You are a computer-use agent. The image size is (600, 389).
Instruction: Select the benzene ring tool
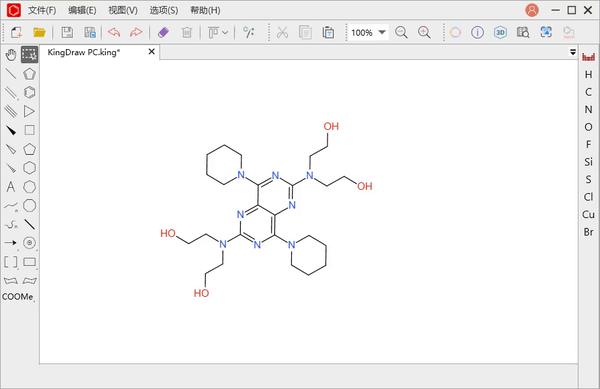point(29,93)
